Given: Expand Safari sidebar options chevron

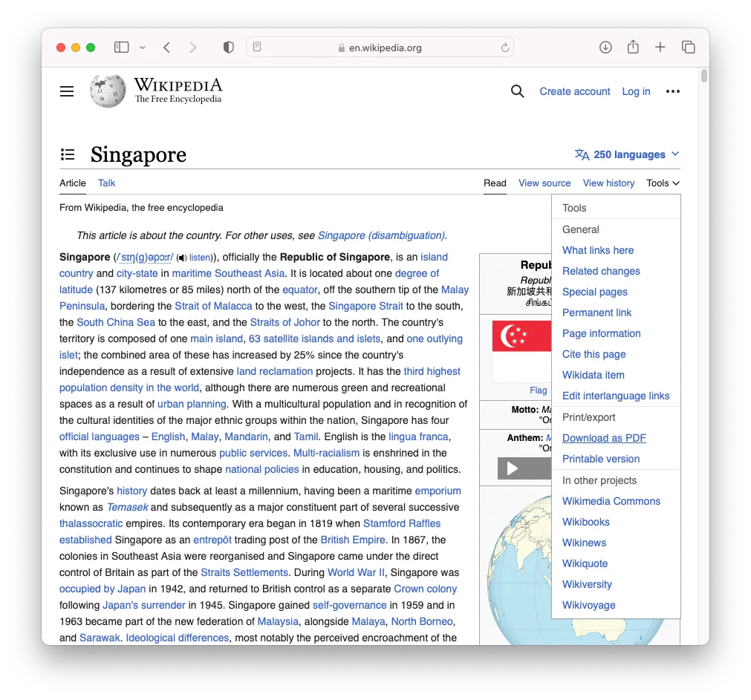Looking at the screenshot, I should pyautogui.click(x=142, y=48).
